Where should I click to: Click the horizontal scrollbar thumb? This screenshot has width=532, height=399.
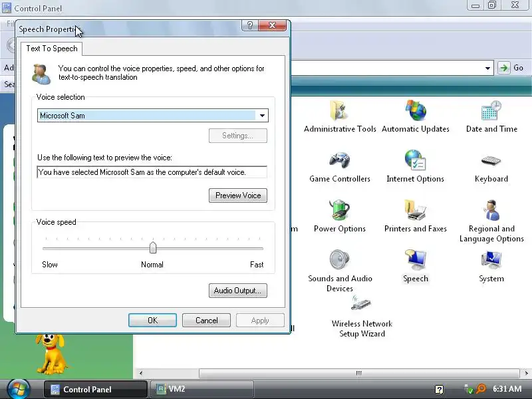coord(359,373)
